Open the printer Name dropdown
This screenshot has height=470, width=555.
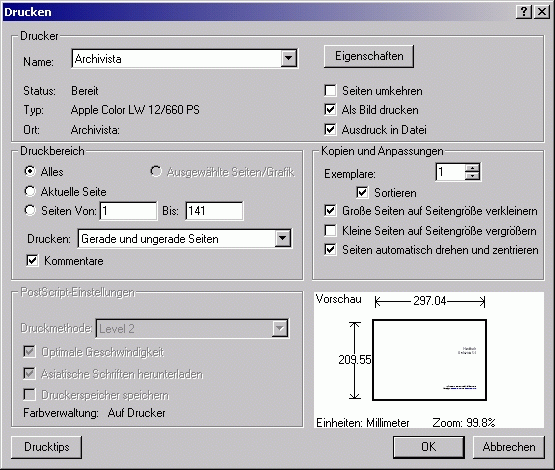[x=288, y=58]
